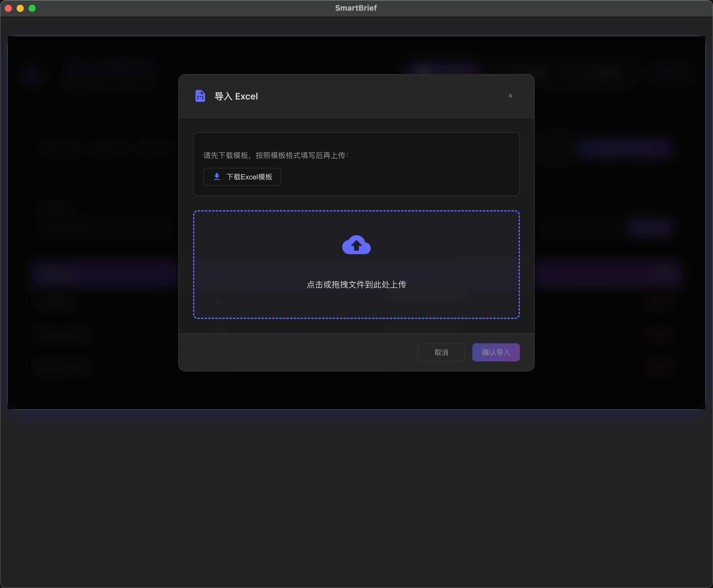Click the 点击或拖拽文件到此处上传 text
Screen dimensions: 713x588
coord(356,284)
